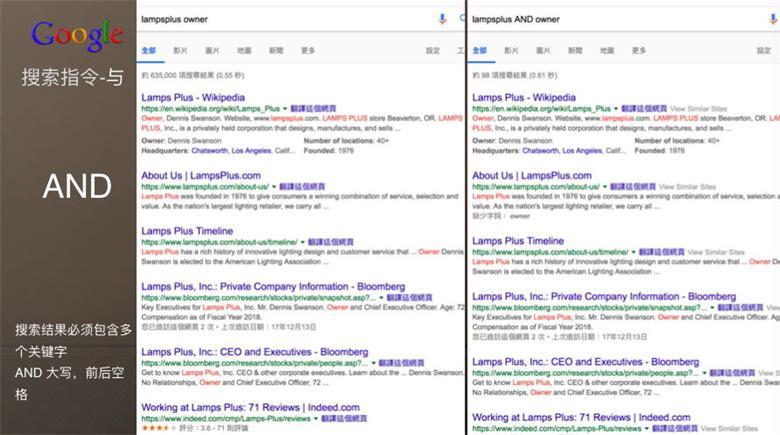Screen dimensions: 780x435
Task: Click 'View Similar Sites' on the Wikipedia result in the 'lampsplus AND owner' results
Action: [698, 109]
